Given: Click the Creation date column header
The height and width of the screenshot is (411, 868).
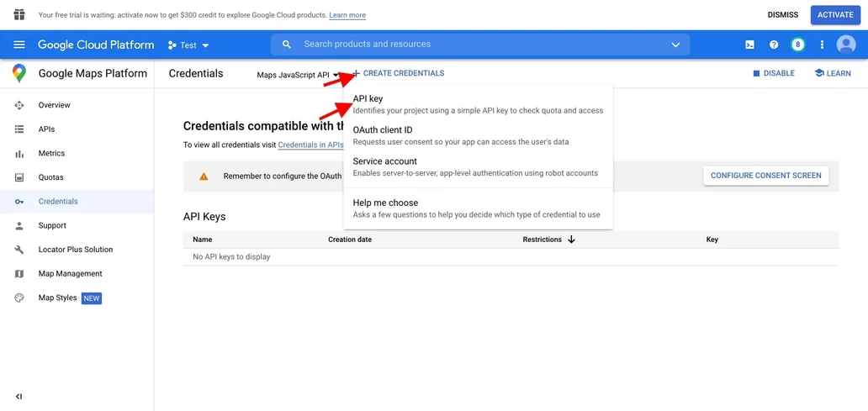Looking at the screenshot, I should [x=350, y=240].
